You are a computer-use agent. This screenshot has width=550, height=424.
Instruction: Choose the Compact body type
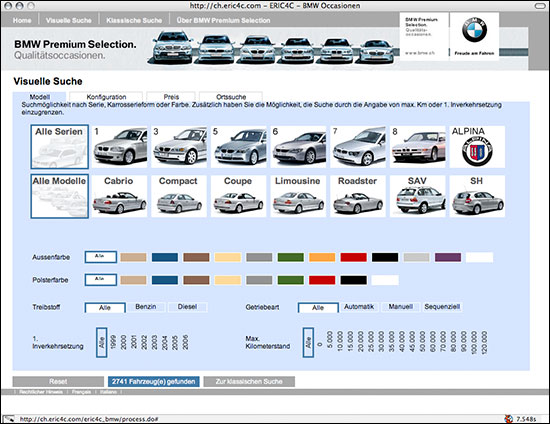pyautogui.click(x=179, y=196)
